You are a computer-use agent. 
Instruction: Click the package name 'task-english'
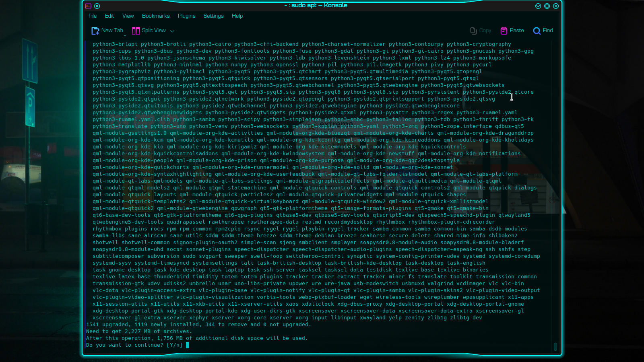[x=466, y=263]
